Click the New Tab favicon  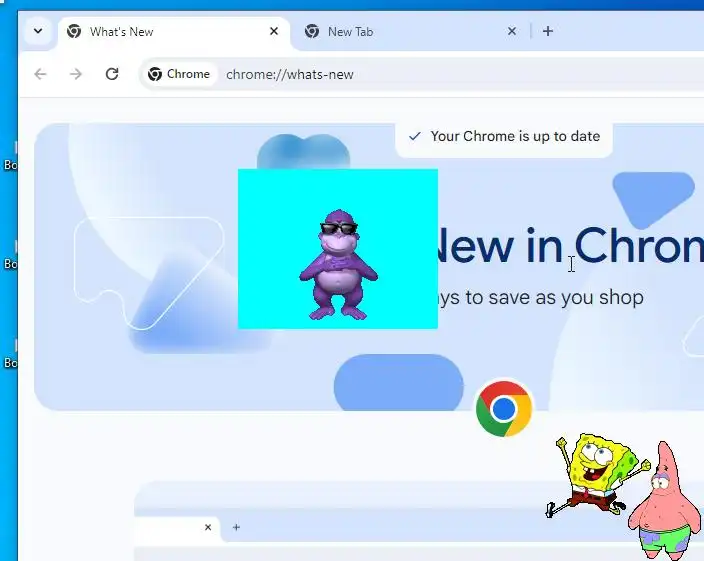[x=312, y=31]
